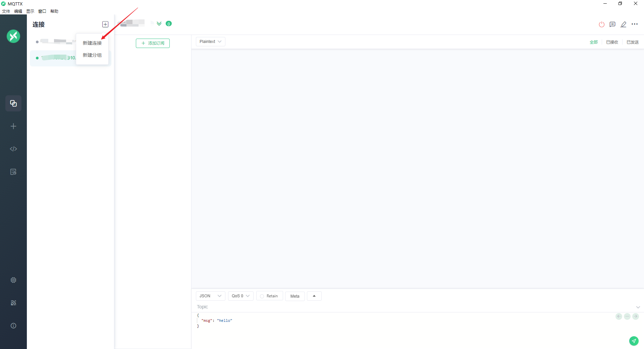Open the JSON payload type dropdown
The image size is (644, 349).
[211, 296]
